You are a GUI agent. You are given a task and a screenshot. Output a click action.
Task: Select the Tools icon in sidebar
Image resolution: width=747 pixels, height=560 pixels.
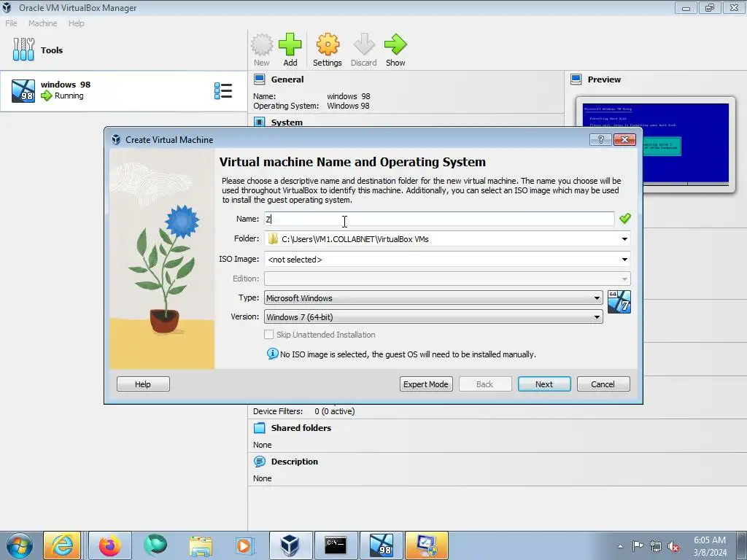click(x=23, y=50)
